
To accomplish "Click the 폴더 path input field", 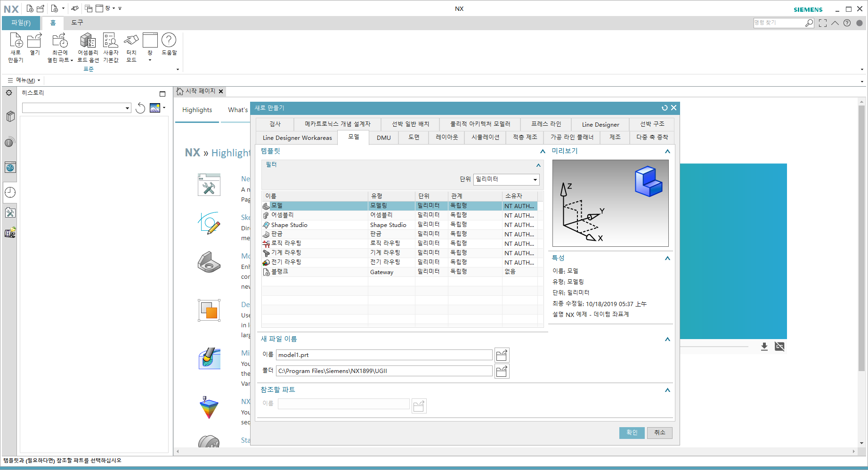I will tap(384, 371).
